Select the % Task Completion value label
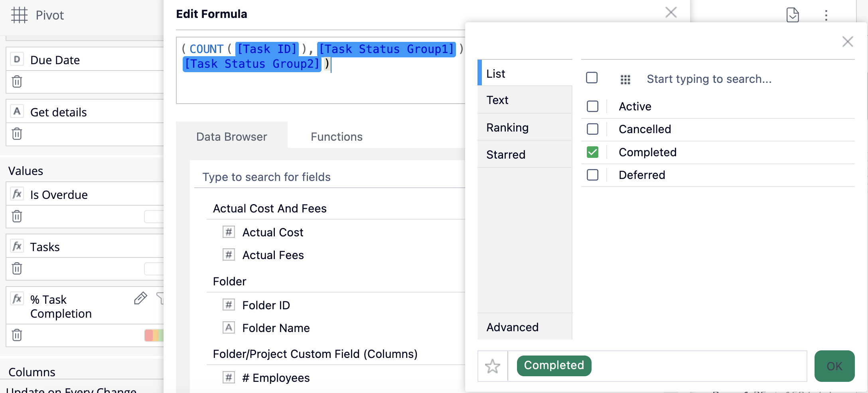Screen dimensions: 868x393 [x=61, y=307]
